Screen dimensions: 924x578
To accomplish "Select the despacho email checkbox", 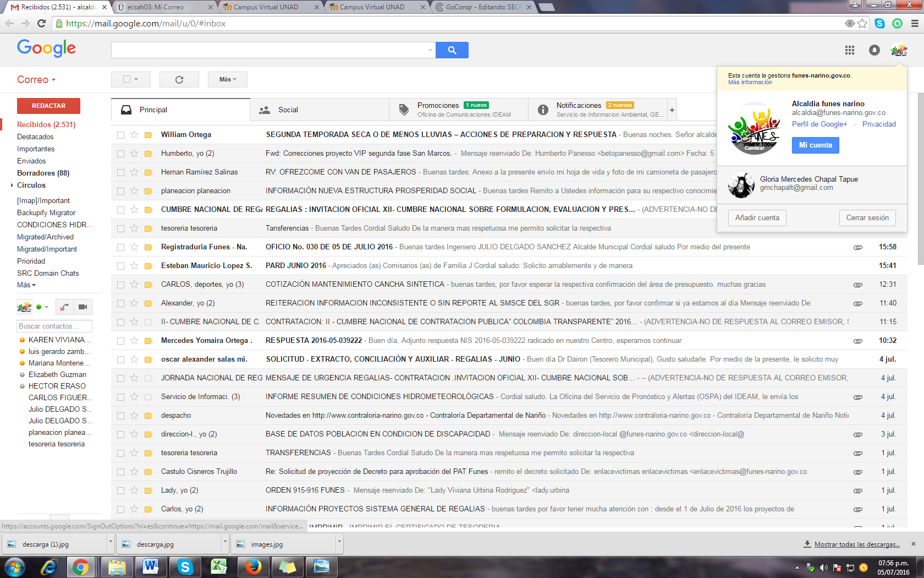I will [x=120, y=416].
